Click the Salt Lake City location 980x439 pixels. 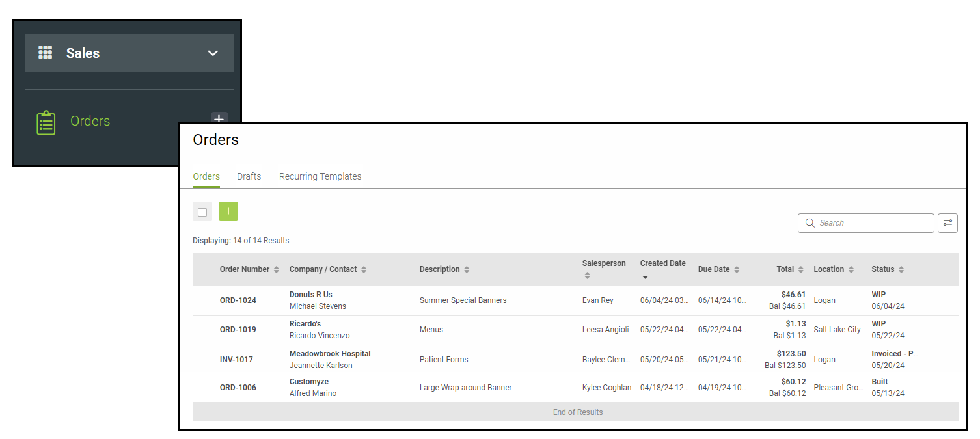pos(837,330)
